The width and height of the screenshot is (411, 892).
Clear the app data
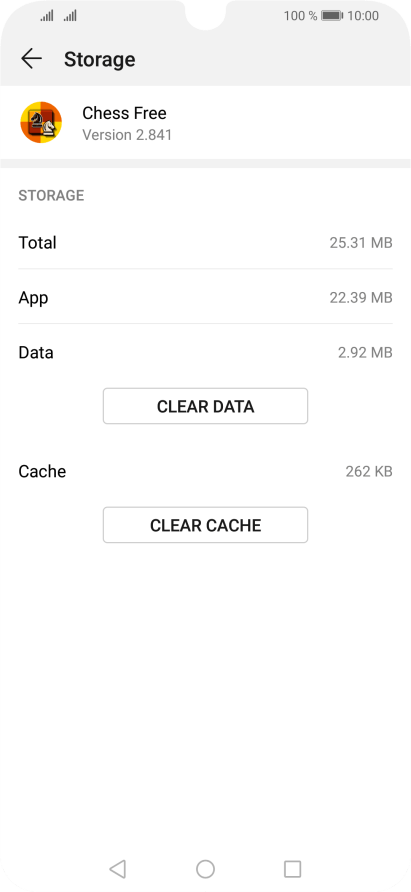206,406
